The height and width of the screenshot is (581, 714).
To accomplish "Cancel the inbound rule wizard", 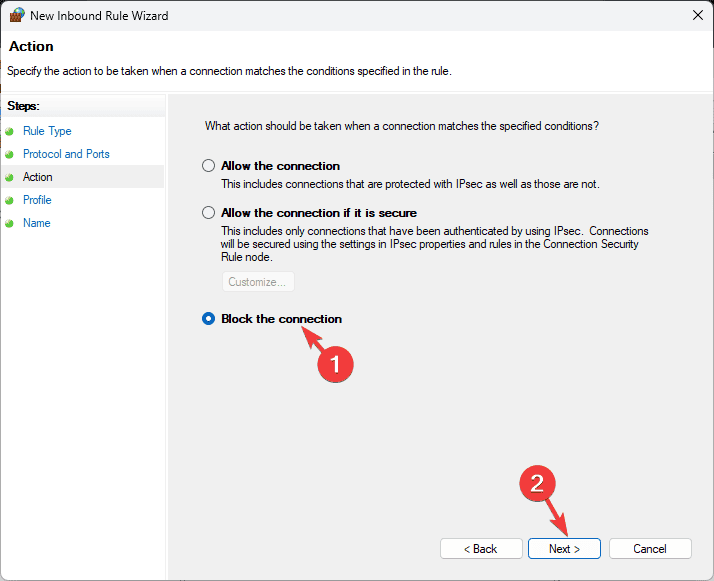I will point(650,549).
